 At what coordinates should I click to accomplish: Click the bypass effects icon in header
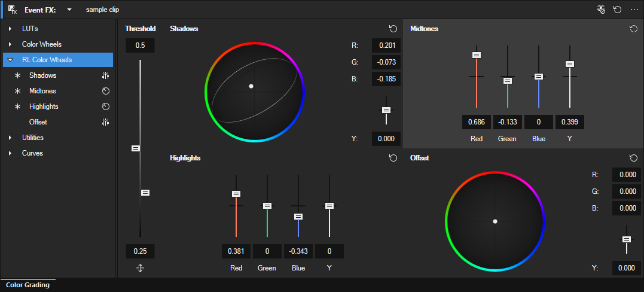click(600, 10)
